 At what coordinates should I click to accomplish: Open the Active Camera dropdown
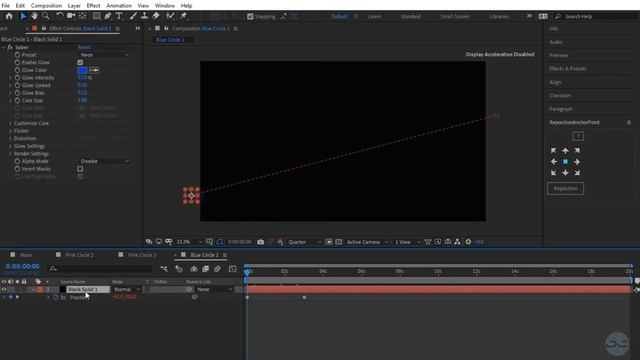(367, 242)
